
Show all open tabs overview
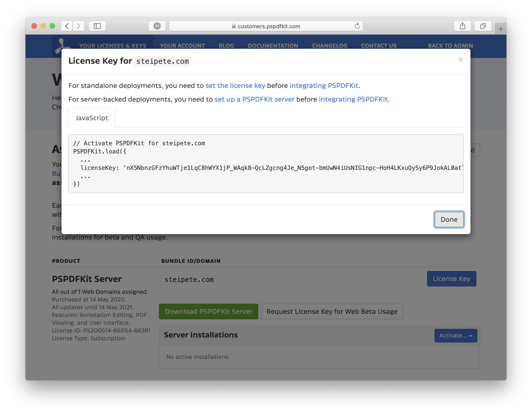coord(483,26)
